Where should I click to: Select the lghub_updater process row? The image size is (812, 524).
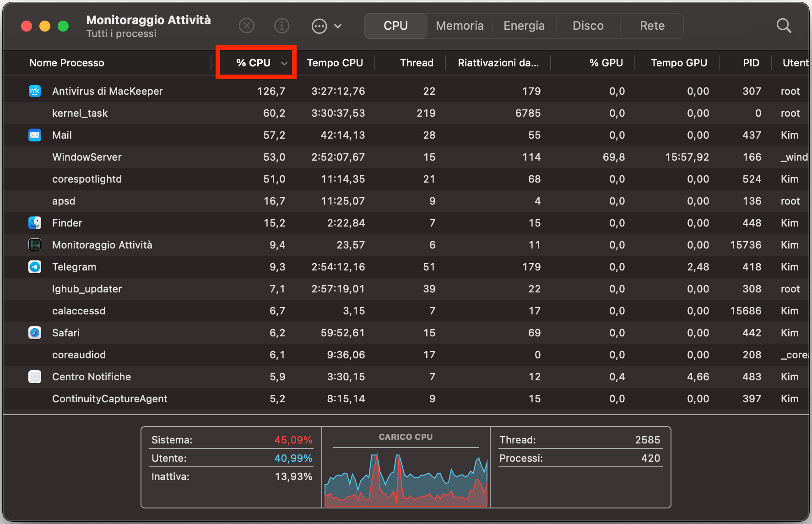tap(406, 289)
